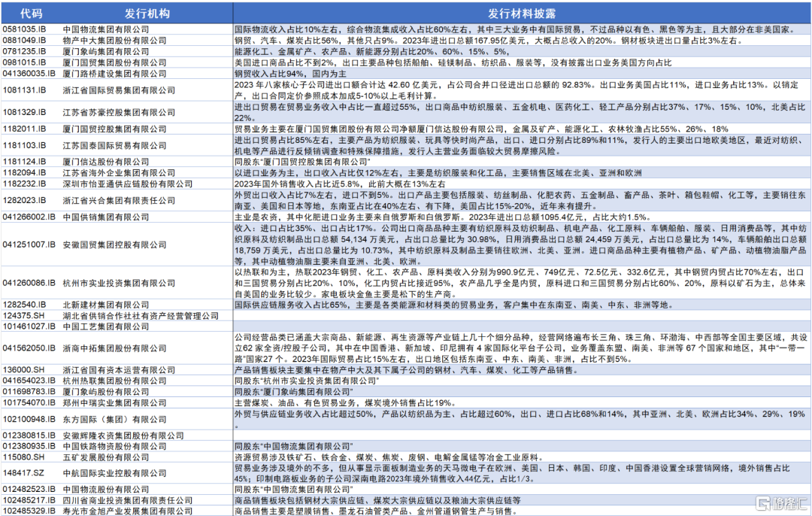Select issuer 寿光市金旭产业发展集团有限公司
This screenshot has width=812, height=516.
[127, 511]
